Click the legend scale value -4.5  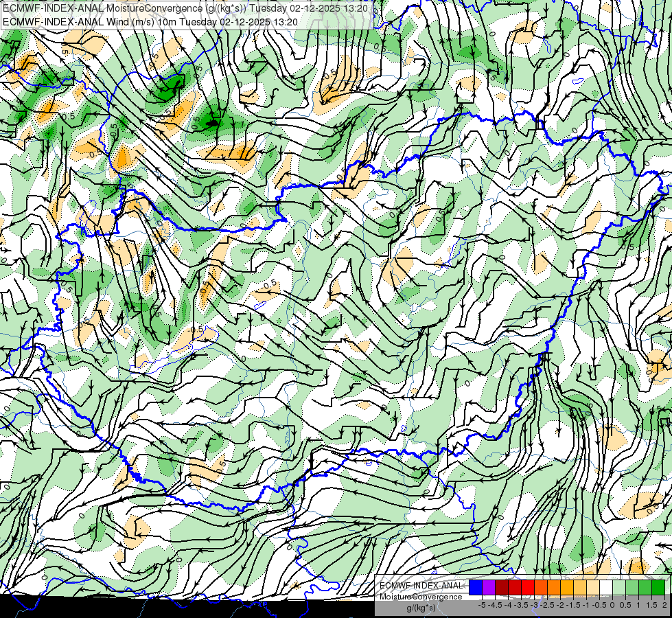tap(495, 605)
